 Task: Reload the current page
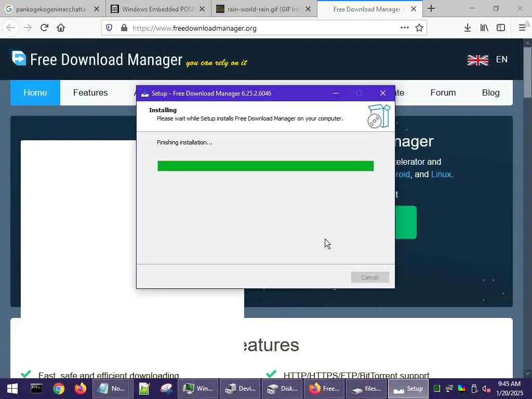(44, 28)
